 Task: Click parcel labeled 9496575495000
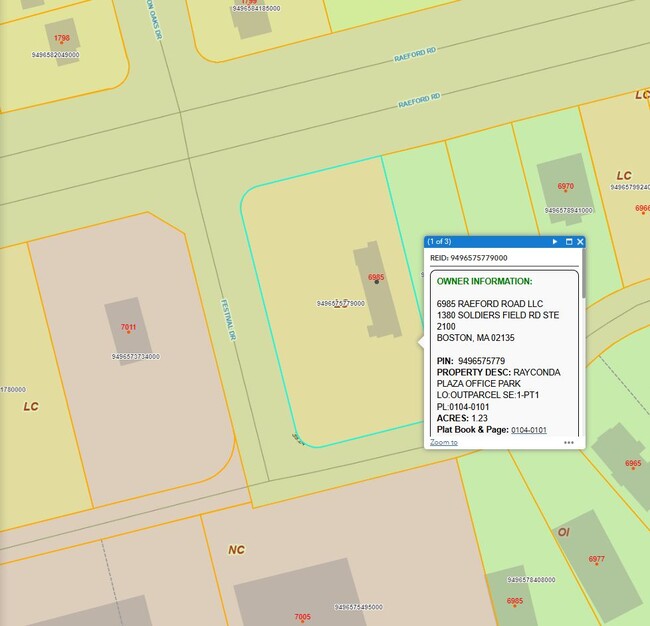tap(358, 607)
